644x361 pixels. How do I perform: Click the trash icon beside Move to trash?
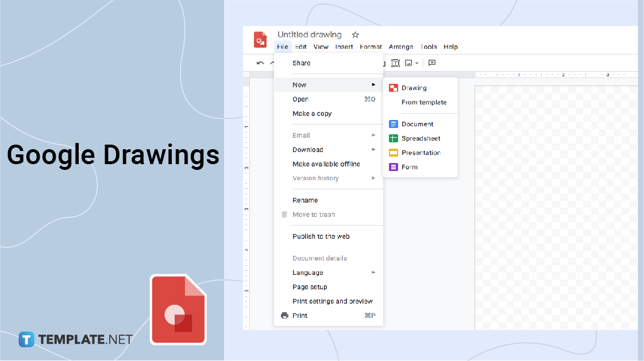coord(284,214)
